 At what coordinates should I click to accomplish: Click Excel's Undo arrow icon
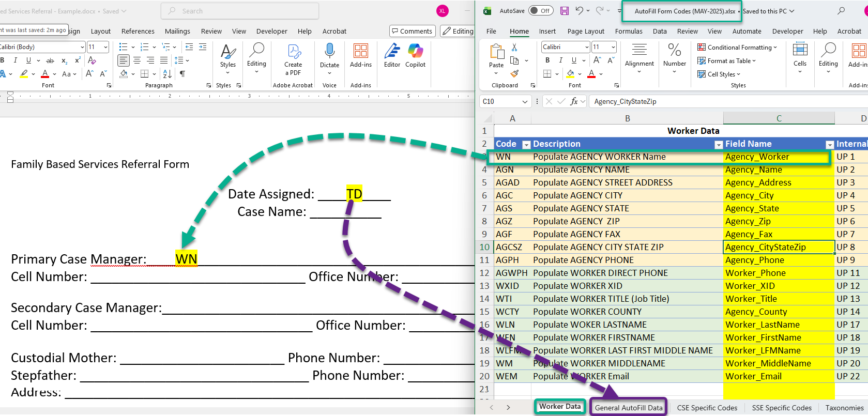[x=580, y=11]
